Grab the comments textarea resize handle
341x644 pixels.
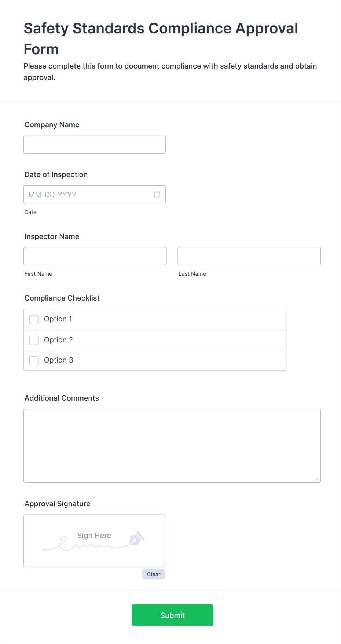coord(317,479)
